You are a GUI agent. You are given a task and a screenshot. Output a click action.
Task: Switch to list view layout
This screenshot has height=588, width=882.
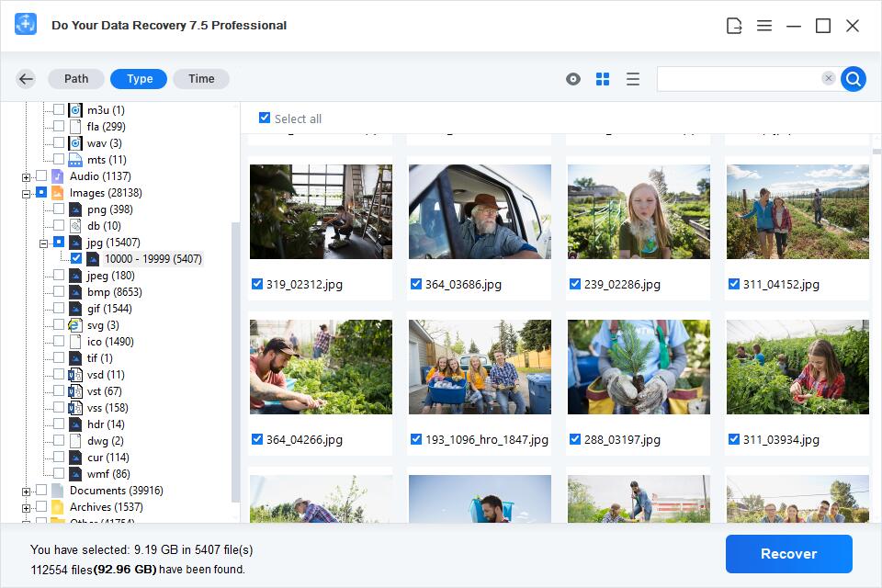(633, 79)
